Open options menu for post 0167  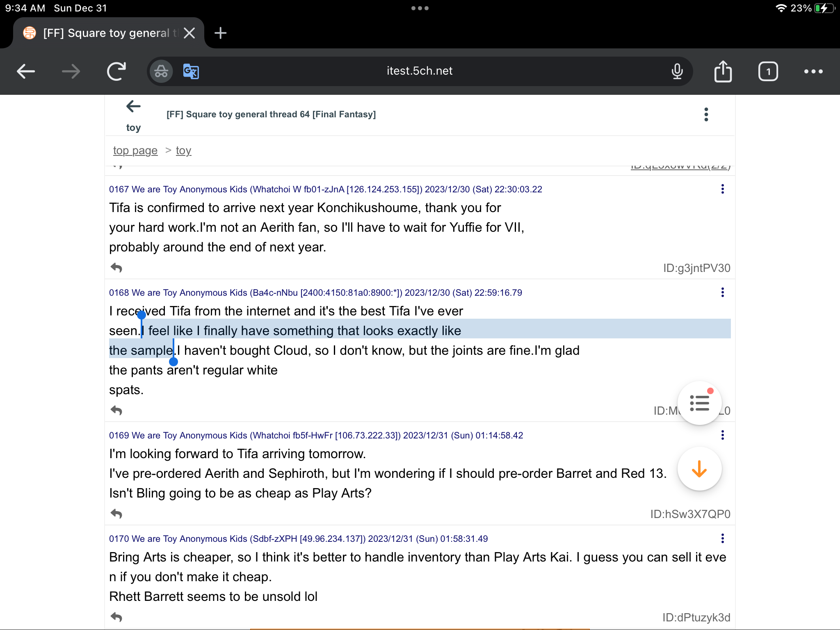[x=722, y=189]
